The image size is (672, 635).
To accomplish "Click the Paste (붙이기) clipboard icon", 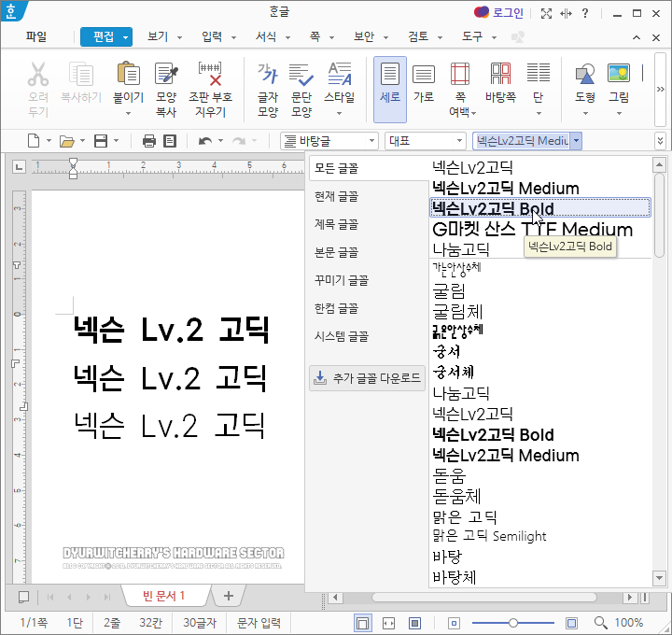I will tap(128, 74).
